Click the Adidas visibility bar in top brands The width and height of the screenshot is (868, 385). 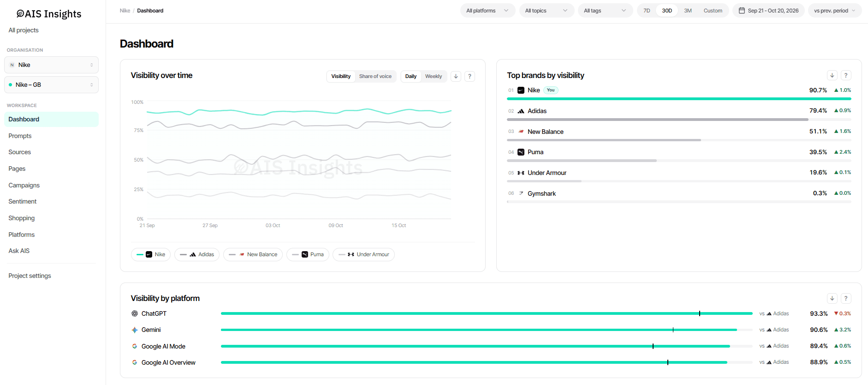coord(679,120)
